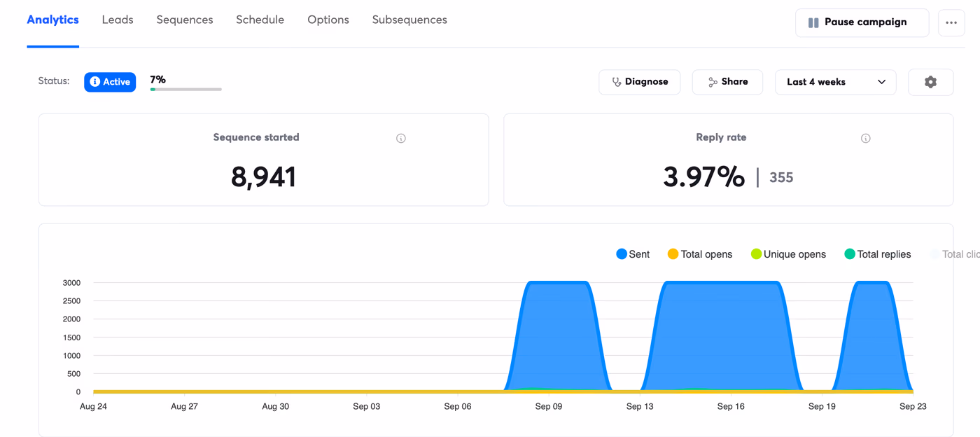
Task: Select the Options tab
Action: tap(328, 20)
